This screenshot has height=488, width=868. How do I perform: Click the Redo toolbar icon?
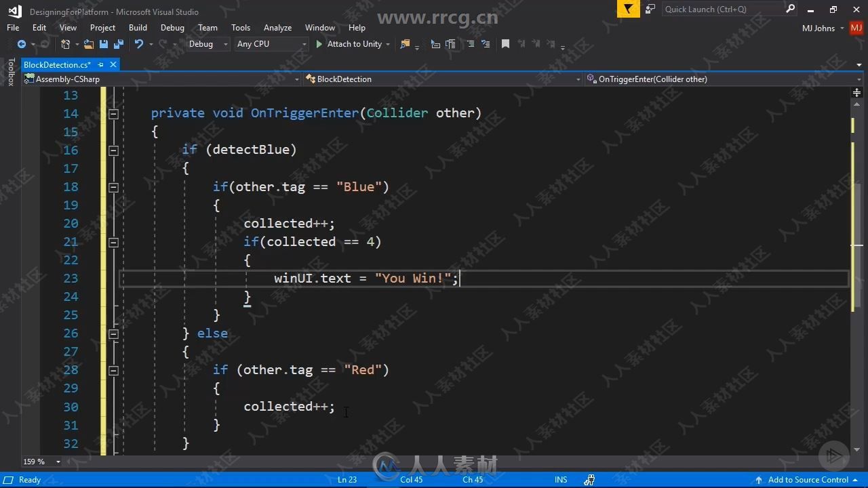(x=163, y=44)
